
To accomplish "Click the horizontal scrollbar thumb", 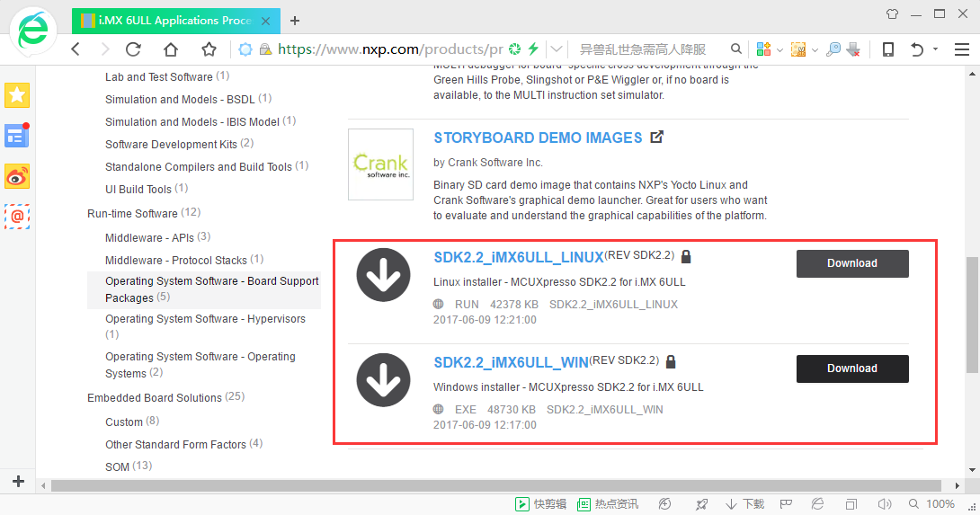I will (x=496, y=485).
